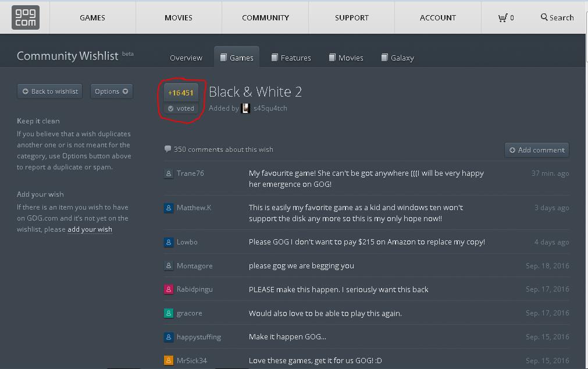Click the comments speech bubble icon
The height and width of the screenshot is (369, 588).
168,149
